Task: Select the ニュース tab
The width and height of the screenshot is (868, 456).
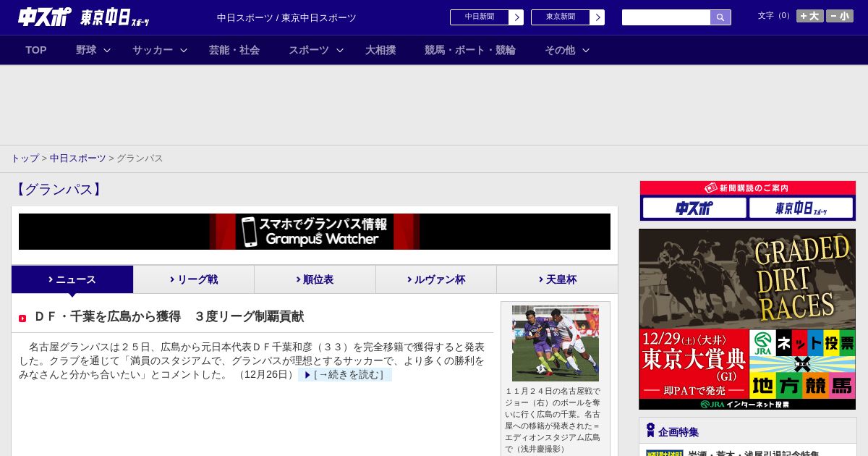Action: [x=72, y=279]
